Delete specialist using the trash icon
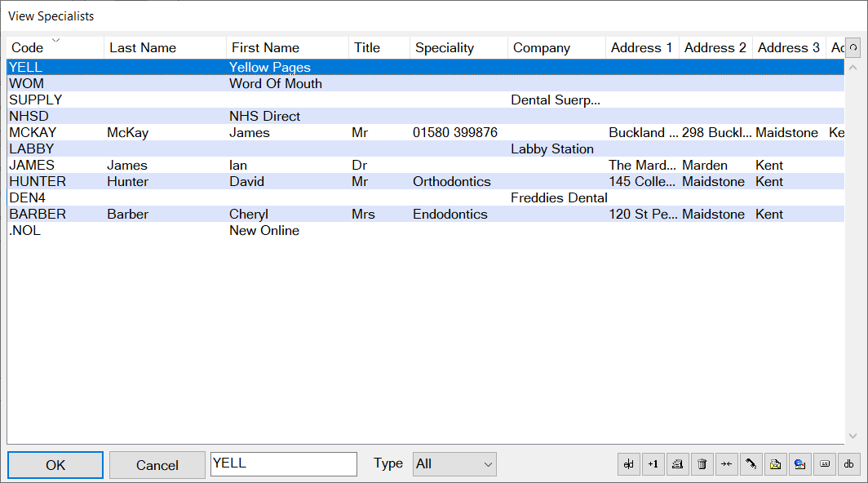The height and width of the screenshot is (483, 868). tap(702, 464)
